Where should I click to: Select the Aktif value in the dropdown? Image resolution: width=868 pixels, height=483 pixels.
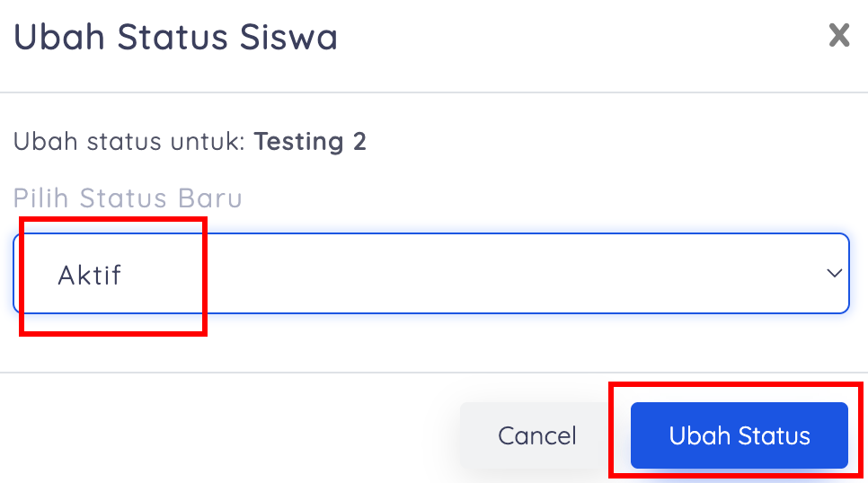[90, 275]
